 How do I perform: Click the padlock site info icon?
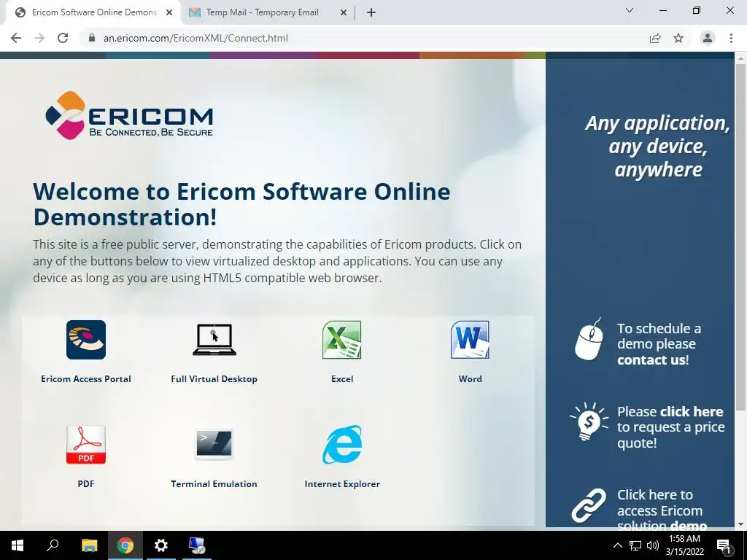tap(93, 38)
